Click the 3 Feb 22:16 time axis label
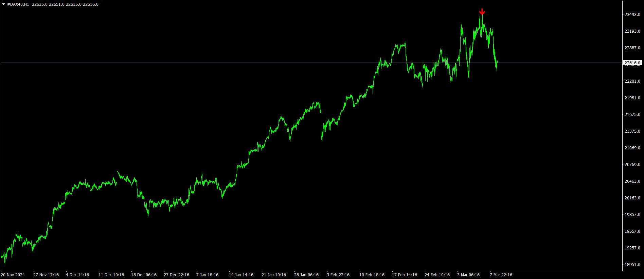644x279 pixels. (338, 275)
